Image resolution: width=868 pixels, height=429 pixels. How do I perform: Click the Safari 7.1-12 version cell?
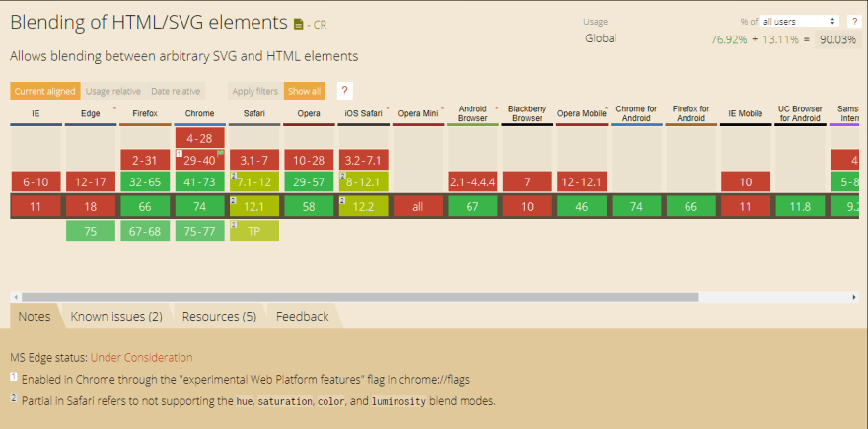254,181
